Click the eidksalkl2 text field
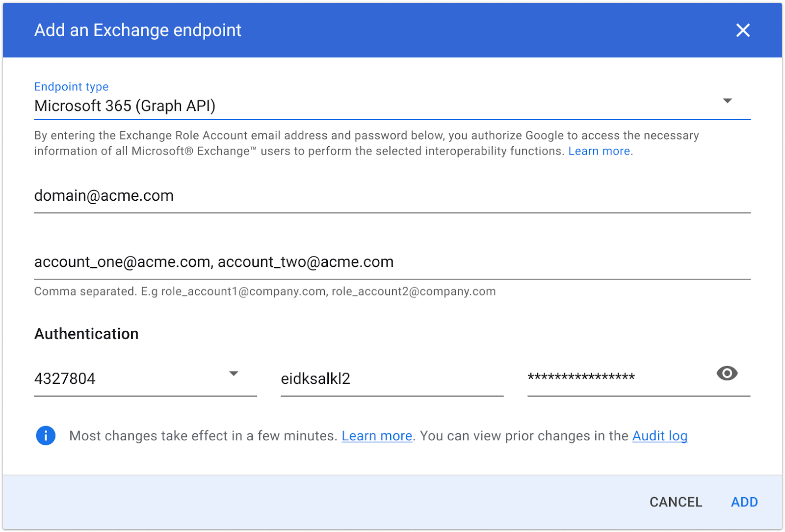 (x=392, y=379)
